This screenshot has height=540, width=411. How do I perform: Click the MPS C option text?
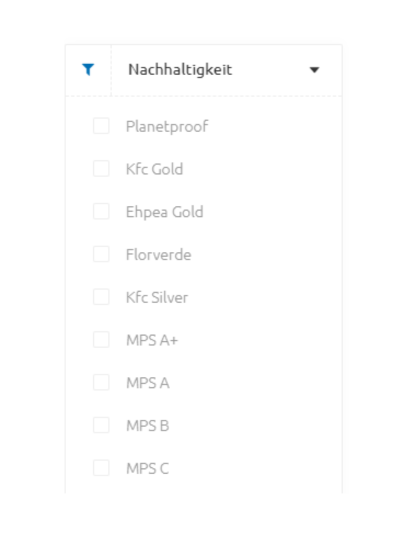[x=147, y=469]
